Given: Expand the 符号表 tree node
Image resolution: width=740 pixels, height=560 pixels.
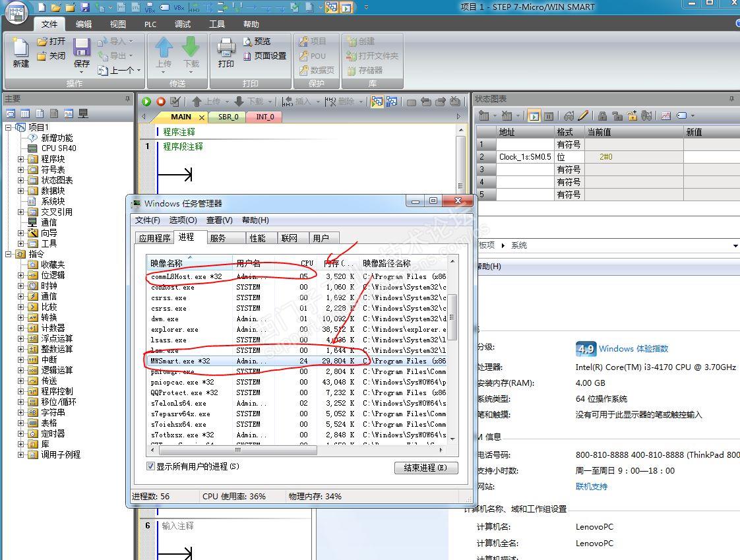Looking at the screenshot, I should click(20, 170).
